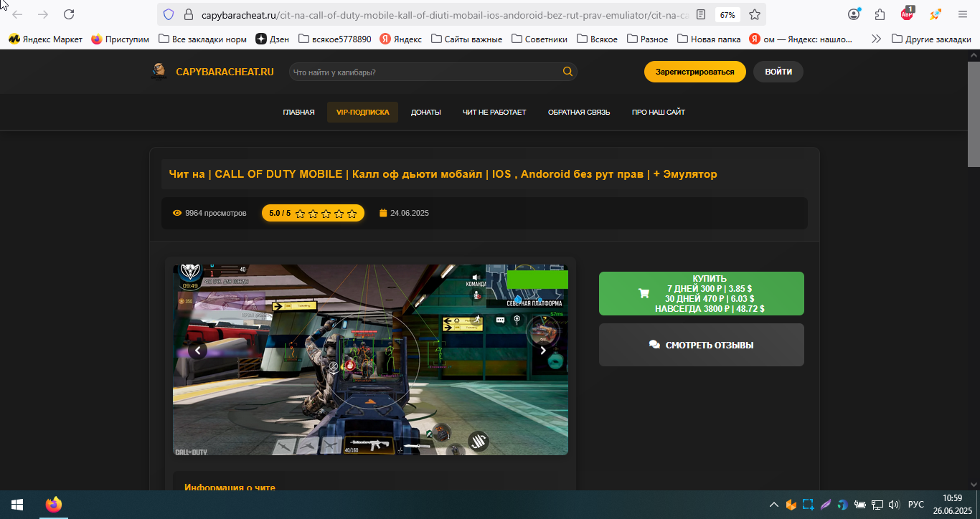Viewport: 980px width, 519px height.
Task: Open the extensions puzzle-piece icon
Action: click(x=880, y=14)
